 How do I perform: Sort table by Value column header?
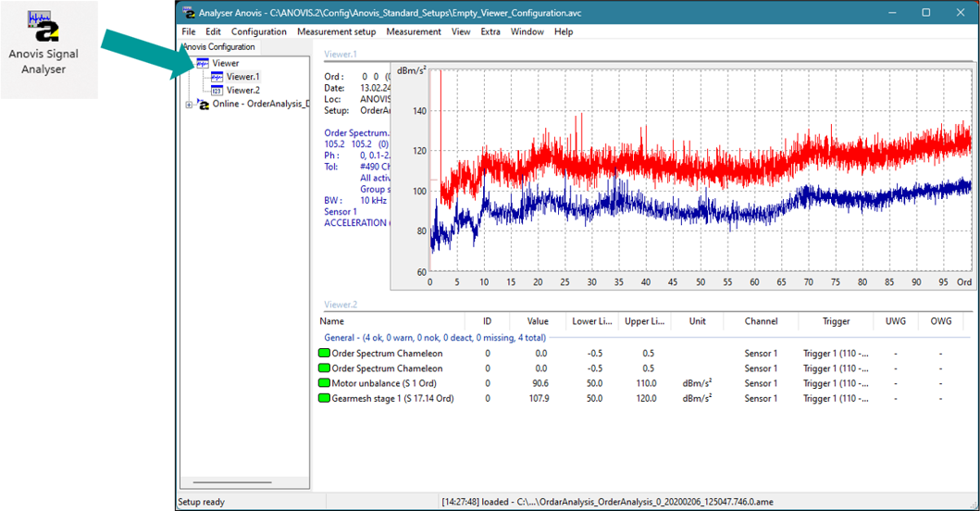(x=538, y=321)
